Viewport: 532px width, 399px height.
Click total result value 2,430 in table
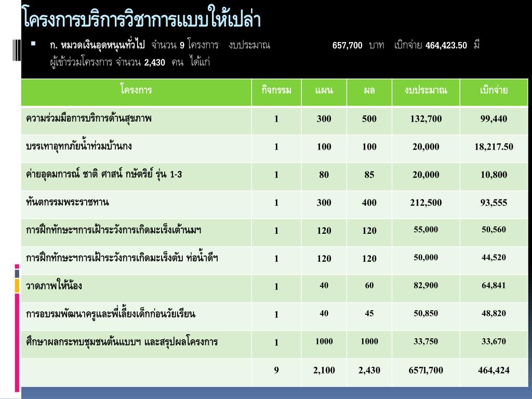(x=369, y=370)
